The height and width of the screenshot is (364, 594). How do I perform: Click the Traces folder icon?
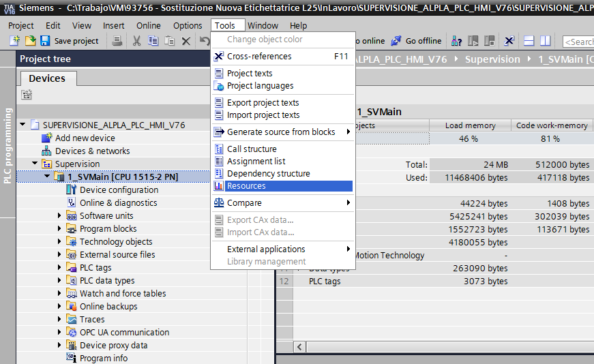[71, 319]
